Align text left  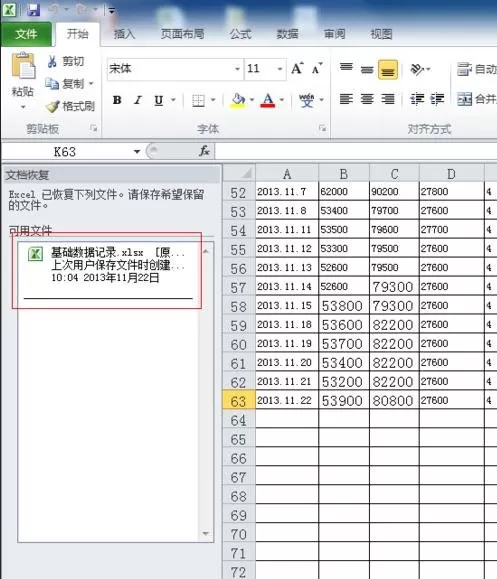coord(346,99)
